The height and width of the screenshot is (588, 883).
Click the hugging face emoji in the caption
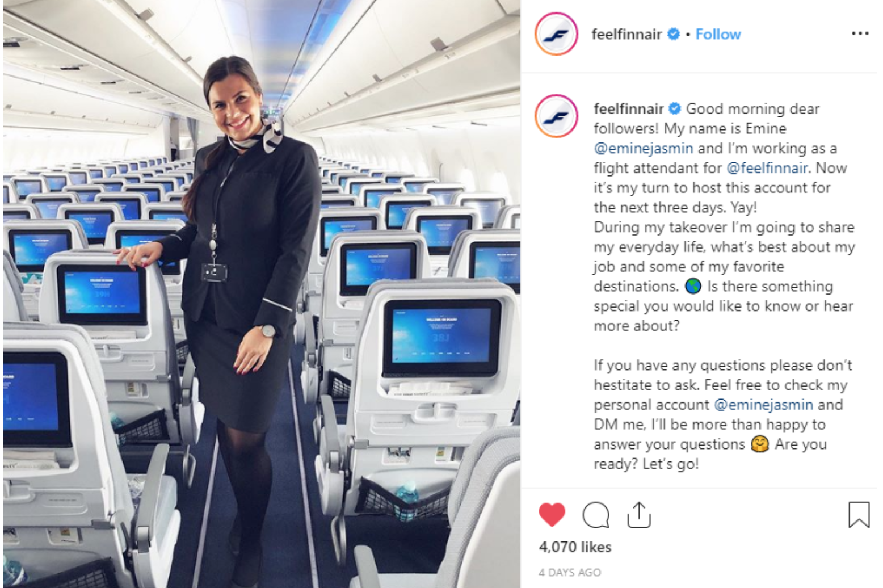pyautogui.click(x=759, y=444)
